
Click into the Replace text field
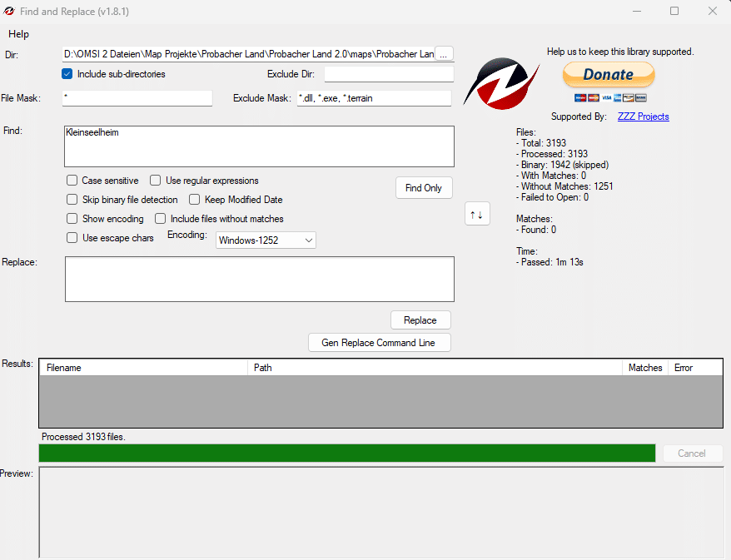click(259, 279)
